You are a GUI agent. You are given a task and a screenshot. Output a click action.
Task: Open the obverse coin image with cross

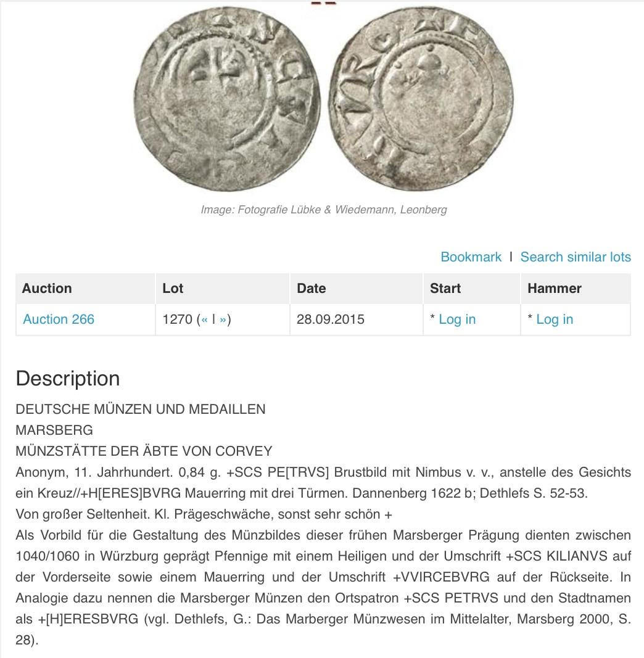pos(227,98)
